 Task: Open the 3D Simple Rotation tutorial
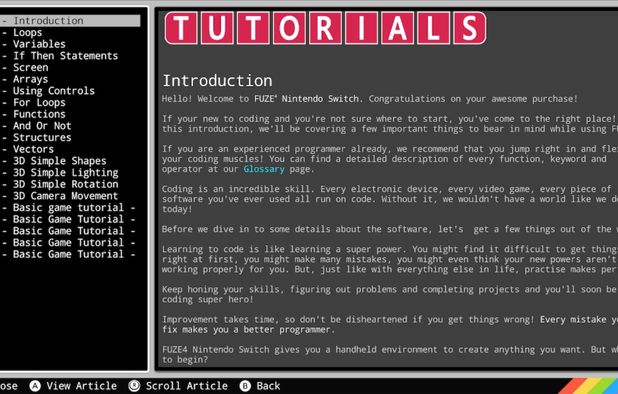pyautogui.click(x=65, y=184)
